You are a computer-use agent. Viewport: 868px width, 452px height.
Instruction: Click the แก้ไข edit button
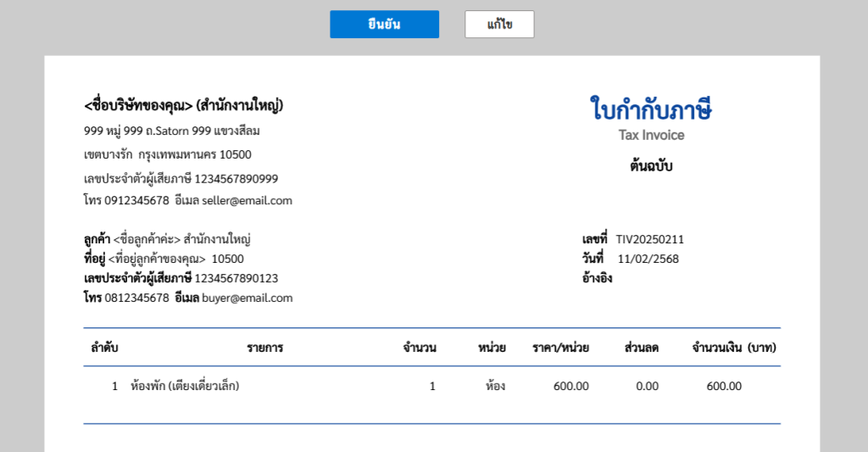click(499, 25)
